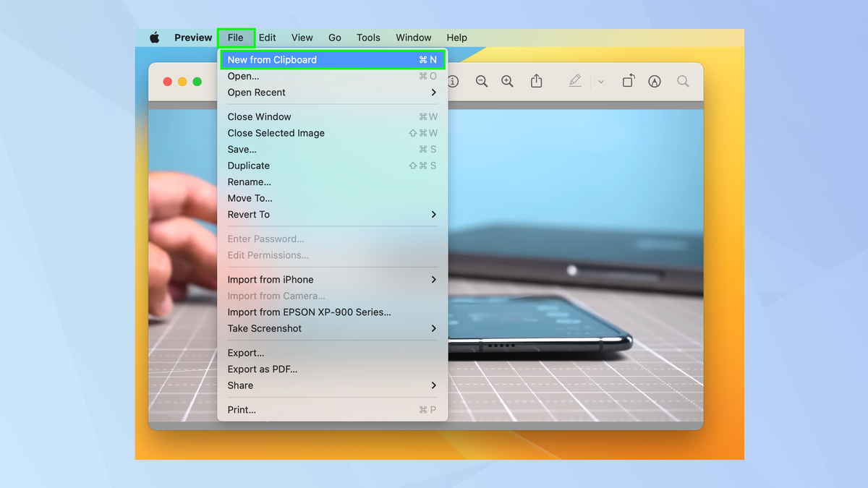The height and width of the screenshot is (488, 868).
Task: Open the Window menu
Action: [x=413, y=37]
